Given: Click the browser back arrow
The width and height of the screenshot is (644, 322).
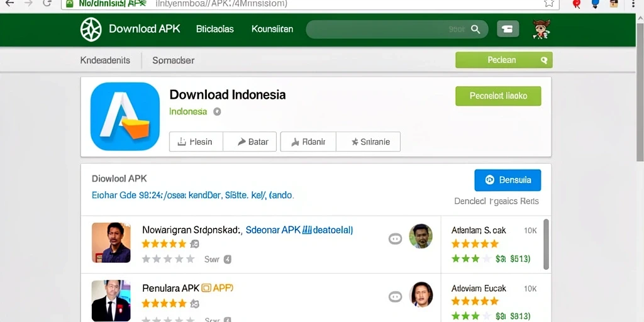Looking at the screenshot, I should [x=9, y=3].
